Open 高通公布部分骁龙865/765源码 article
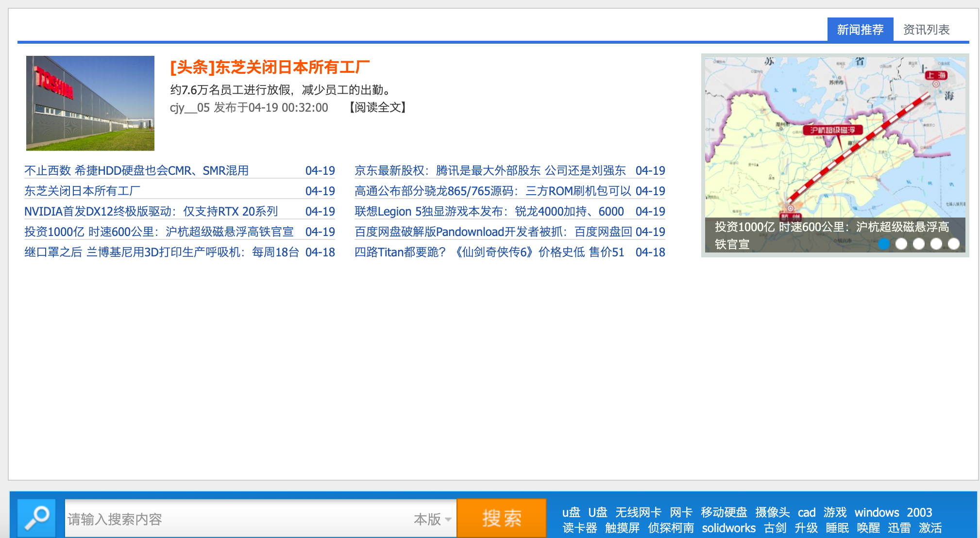 pos(493,191)
